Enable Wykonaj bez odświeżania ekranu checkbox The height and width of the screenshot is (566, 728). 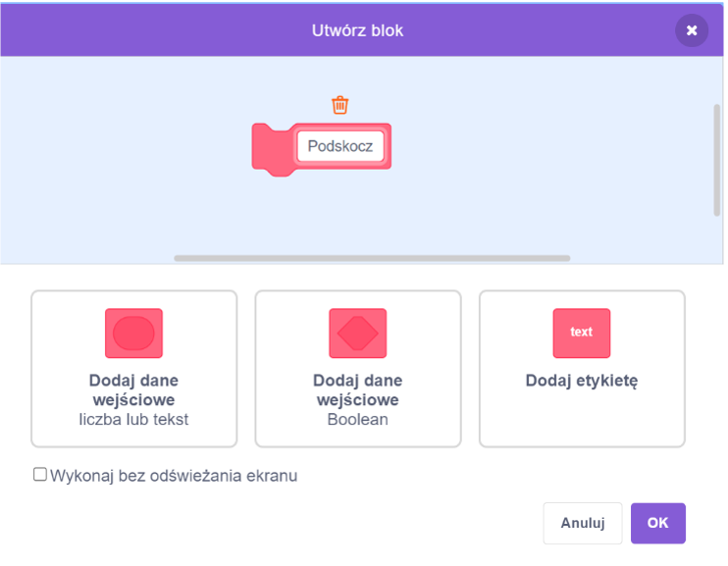coord(40,475)
